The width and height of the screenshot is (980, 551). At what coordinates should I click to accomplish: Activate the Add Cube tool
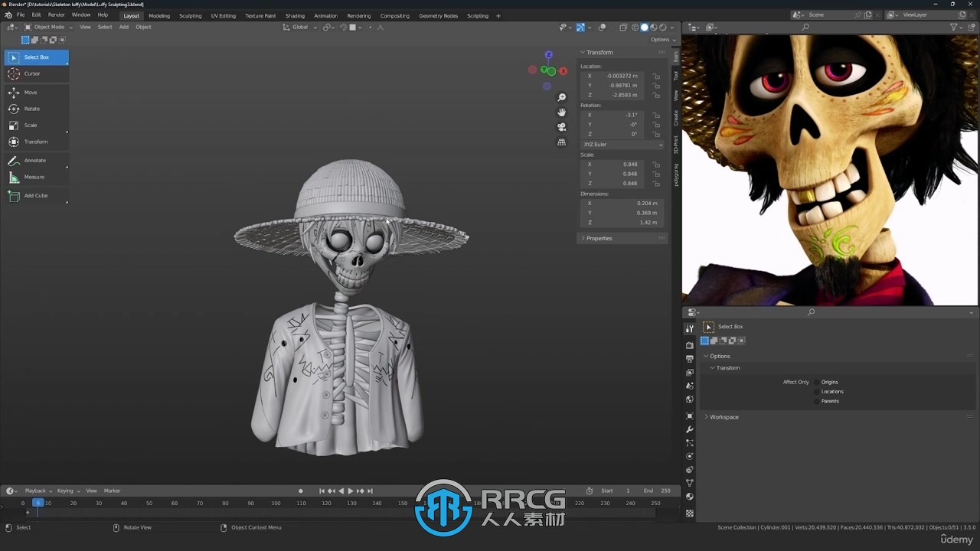click(x=36, y=196)
